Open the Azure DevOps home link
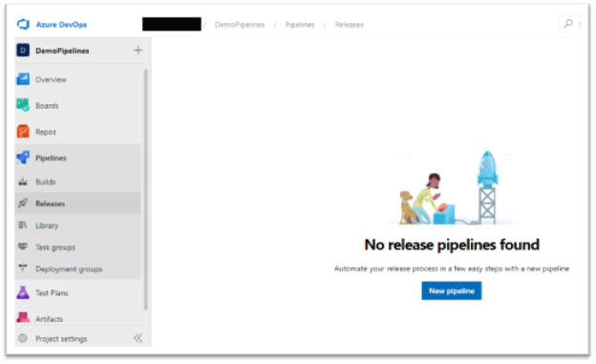The image size is (596, 364). pyautogui.click(x=61, y=24)
